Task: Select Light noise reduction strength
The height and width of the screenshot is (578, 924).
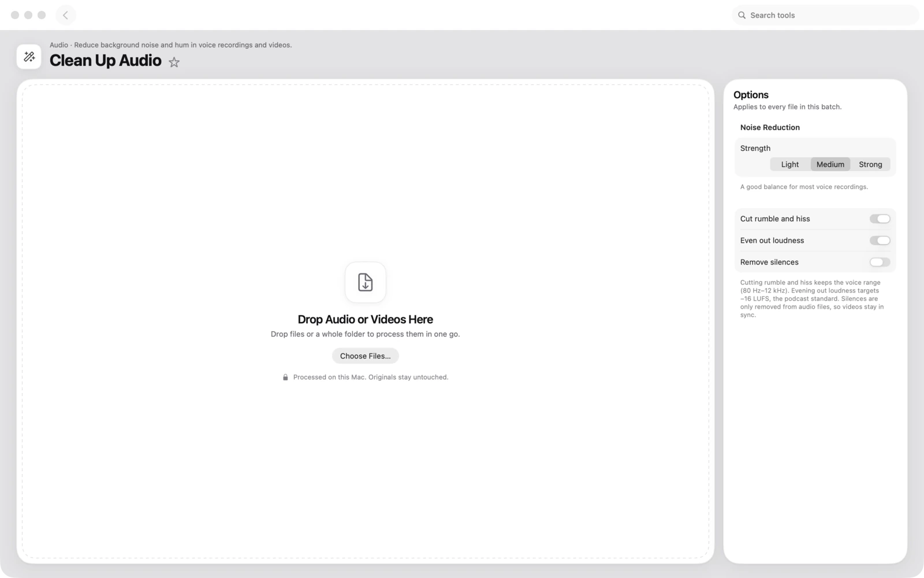Action: [790, 164]
